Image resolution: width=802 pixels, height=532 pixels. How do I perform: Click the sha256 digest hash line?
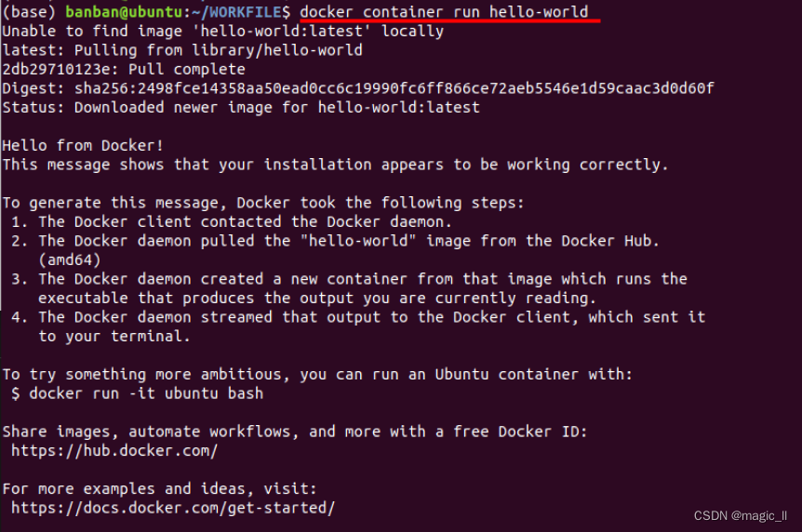(357, 88)
